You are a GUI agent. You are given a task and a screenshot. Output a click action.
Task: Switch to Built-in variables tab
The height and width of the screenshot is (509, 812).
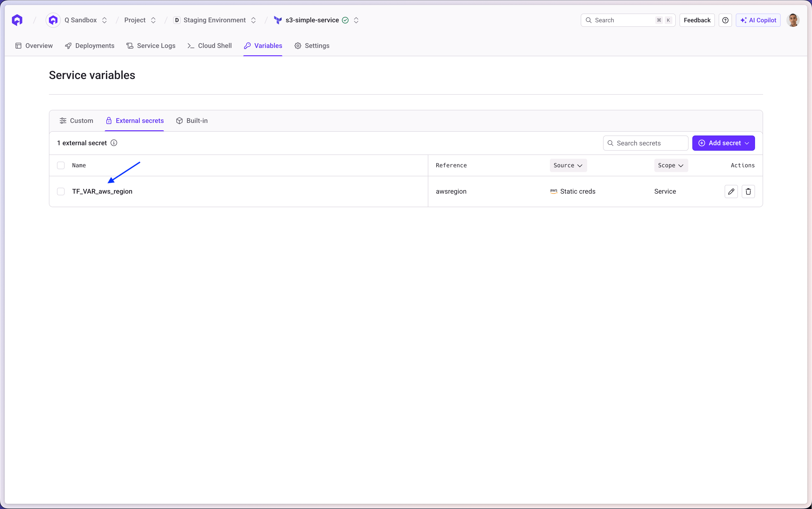click(192, 121)
